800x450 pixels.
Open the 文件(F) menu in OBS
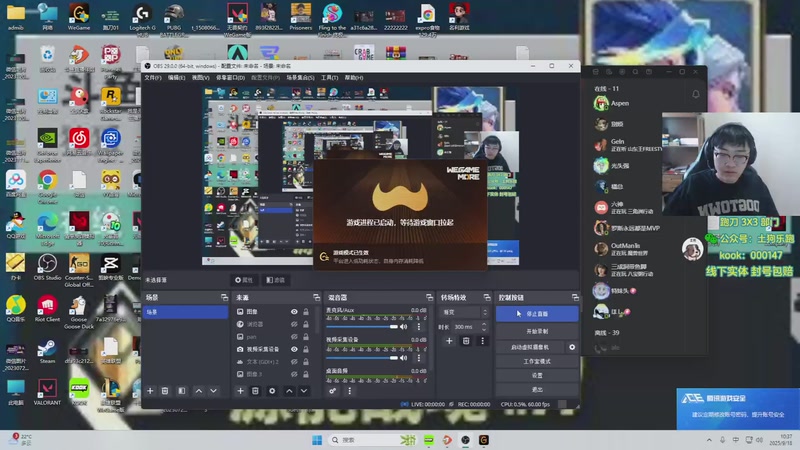(x=153, y=78)
